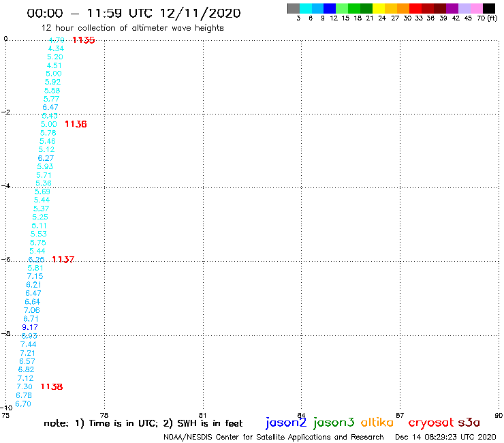Screen dimensions: 504x443
Task: Select the 7.06 wave height value
Action: pyautogui.click(x=32, y=310)
